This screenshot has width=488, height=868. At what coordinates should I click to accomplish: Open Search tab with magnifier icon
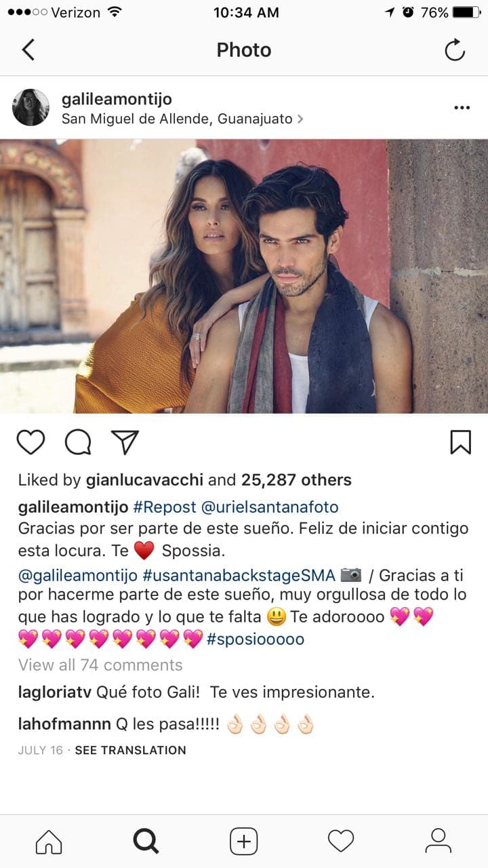pos(146,842)
